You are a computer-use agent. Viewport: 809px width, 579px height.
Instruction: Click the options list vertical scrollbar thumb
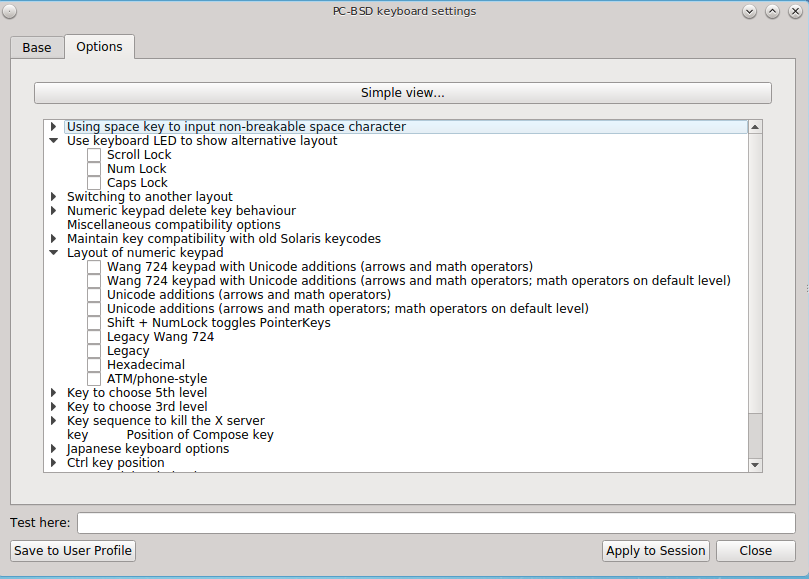click(755, 272)
